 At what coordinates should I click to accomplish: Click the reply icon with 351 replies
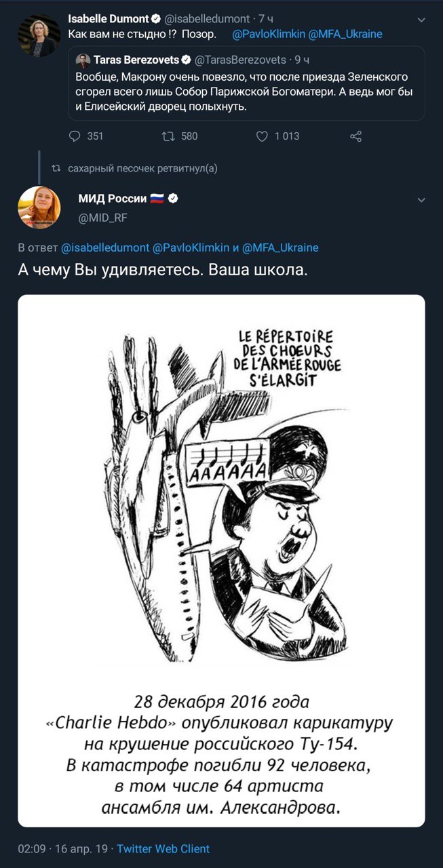pos(75,136)
